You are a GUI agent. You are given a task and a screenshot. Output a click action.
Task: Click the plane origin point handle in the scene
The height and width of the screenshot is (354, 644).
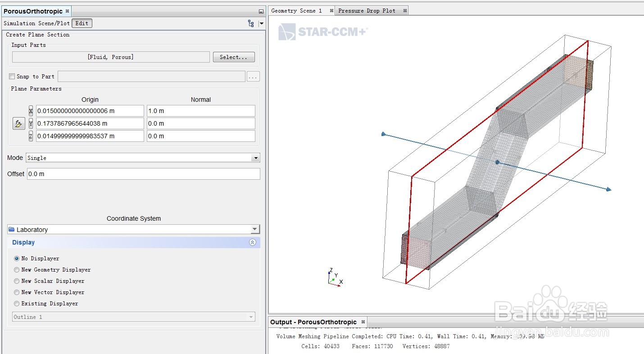click(x=497, y=162)
